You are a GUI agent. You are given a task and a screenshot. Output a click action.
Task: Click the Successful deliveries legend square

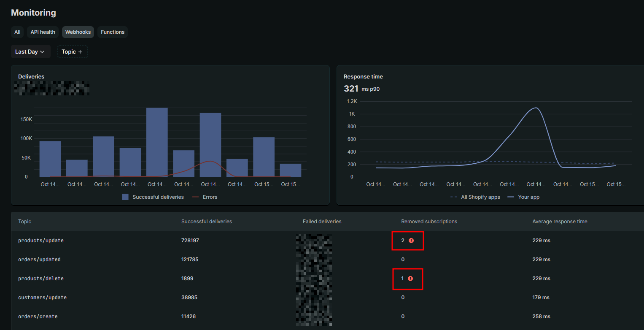(x=125, y=197)
